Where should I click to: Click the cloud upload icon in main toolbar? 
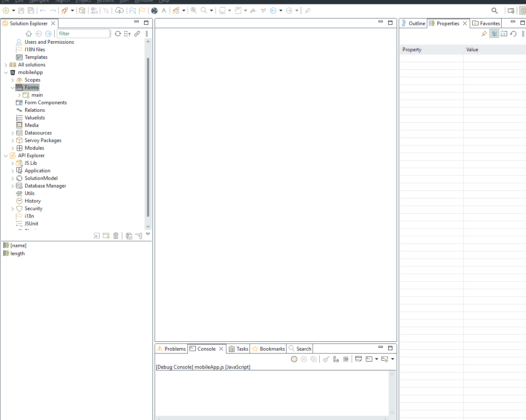(120, 11)
